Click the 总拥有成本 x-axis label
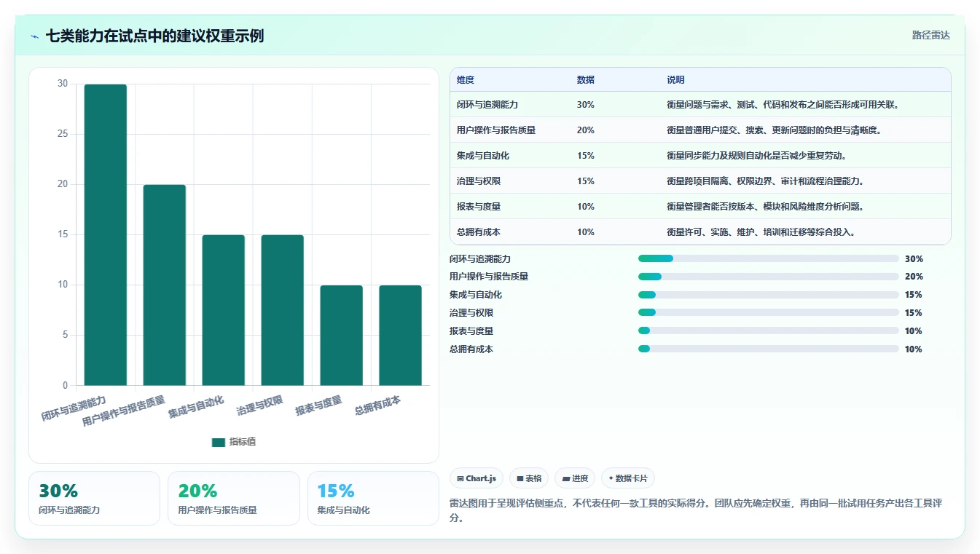This screenshot has height=554, width=980. pyautogui.click(x=378, y=405)
